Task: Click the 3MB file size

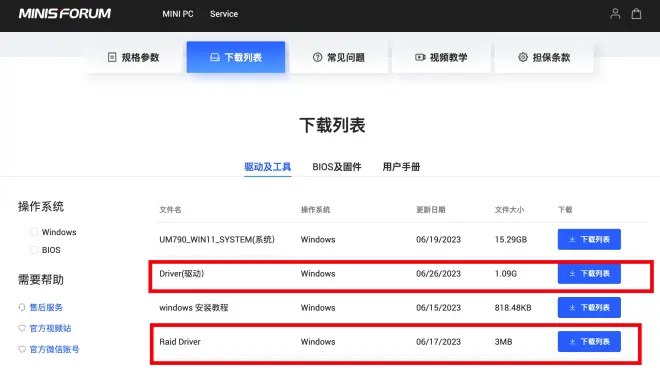Action: pos(503,342)
